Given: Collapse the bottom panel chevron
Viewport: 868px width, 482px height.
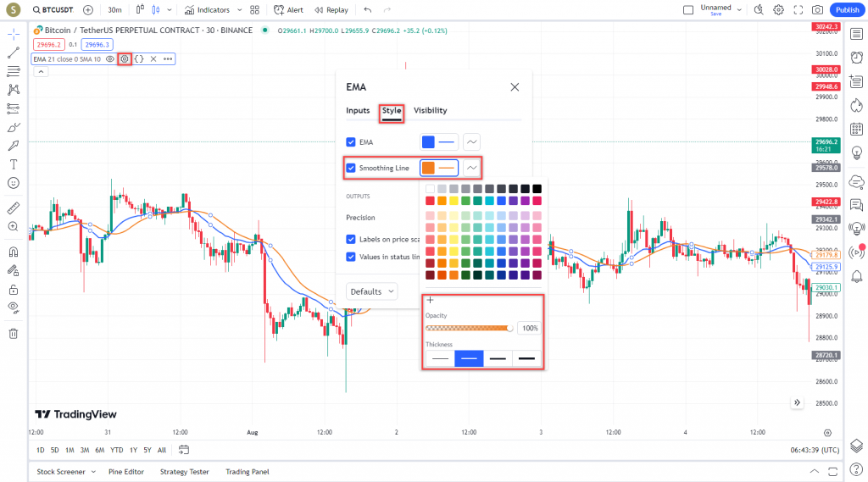Looking at the screenshot, I should tap(815, 472).
